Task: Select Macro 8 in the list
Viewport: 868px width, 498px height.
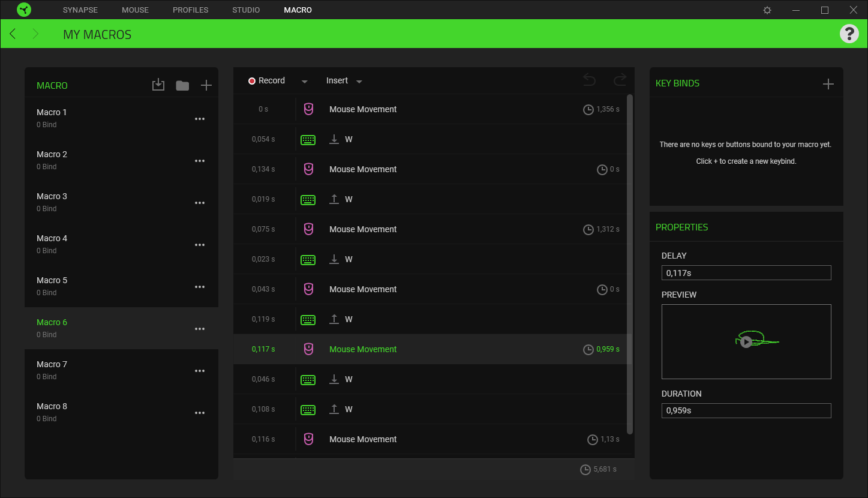Action: [x=121, y=412]
